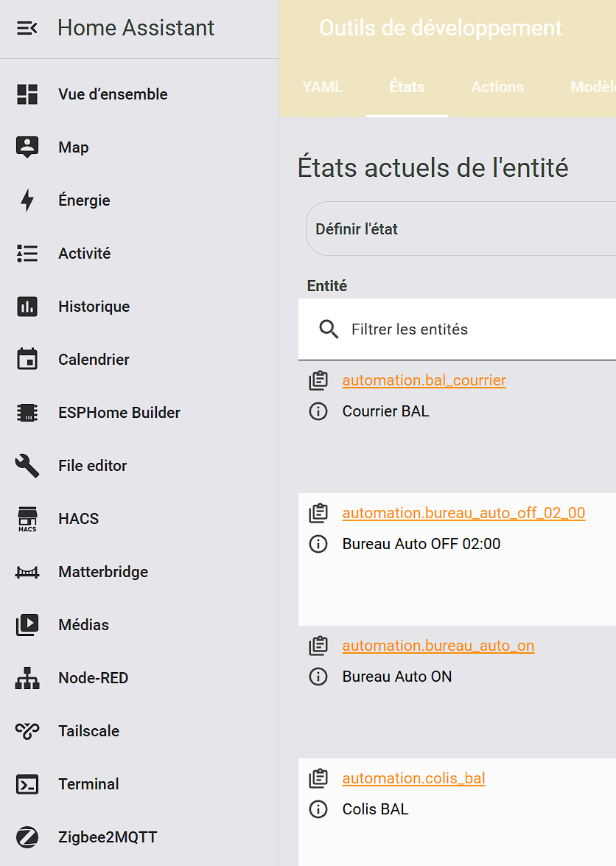Show info for Bureau Auto ON
This screenshot has width=616, height=866.
tap(318, 677)
